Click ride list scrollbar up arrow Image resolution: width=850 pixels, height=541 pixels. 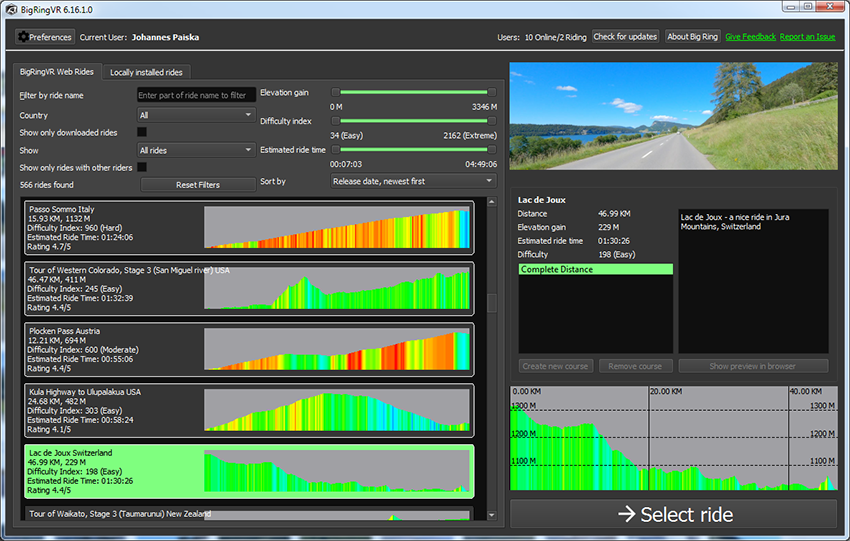492,202
